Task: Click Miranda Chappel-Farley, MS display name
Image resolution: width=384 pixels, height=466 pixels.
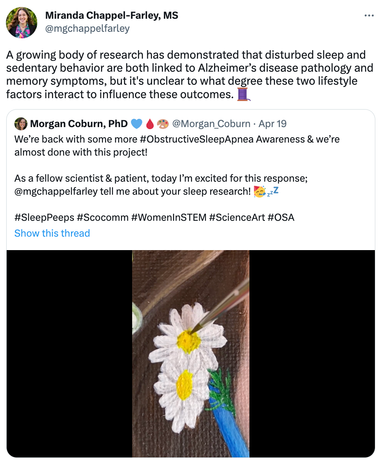Action: 112,15
